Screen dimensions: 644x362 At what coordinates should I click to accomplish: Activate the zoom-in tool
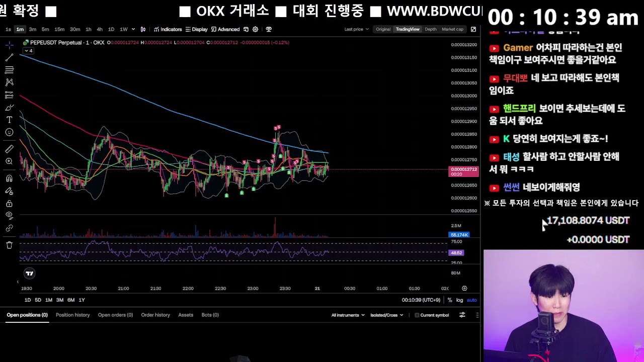(9, 161)
